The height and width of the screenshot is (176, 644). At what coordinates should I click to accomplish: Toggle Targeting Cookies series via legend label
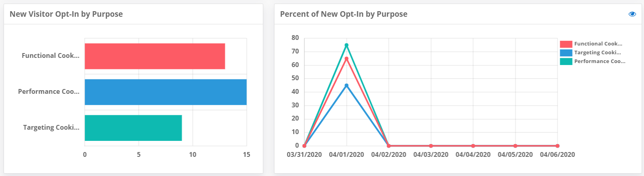point(597,53)
